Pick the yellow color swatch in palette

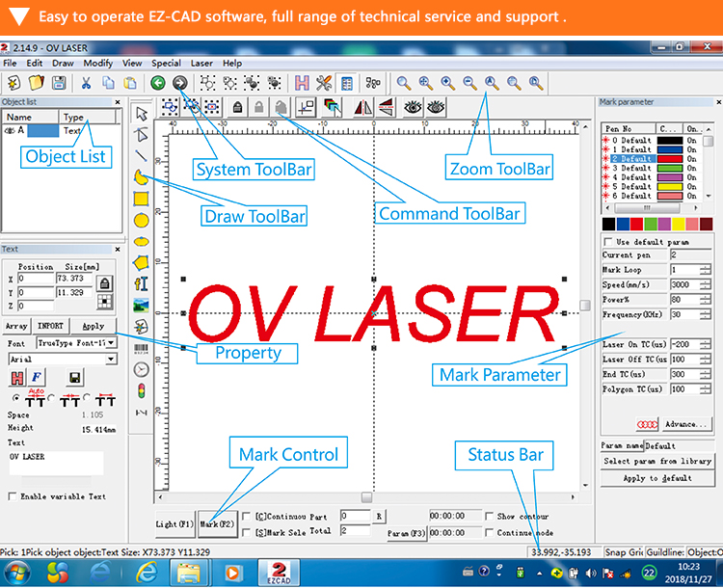679,224
